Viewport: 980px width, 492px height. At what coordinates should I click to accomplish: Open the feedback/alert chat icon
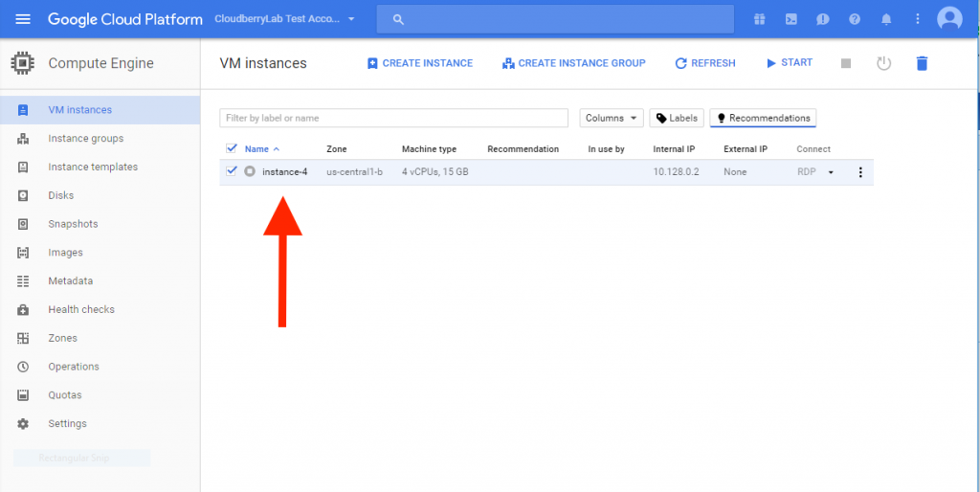click(822, 19)
